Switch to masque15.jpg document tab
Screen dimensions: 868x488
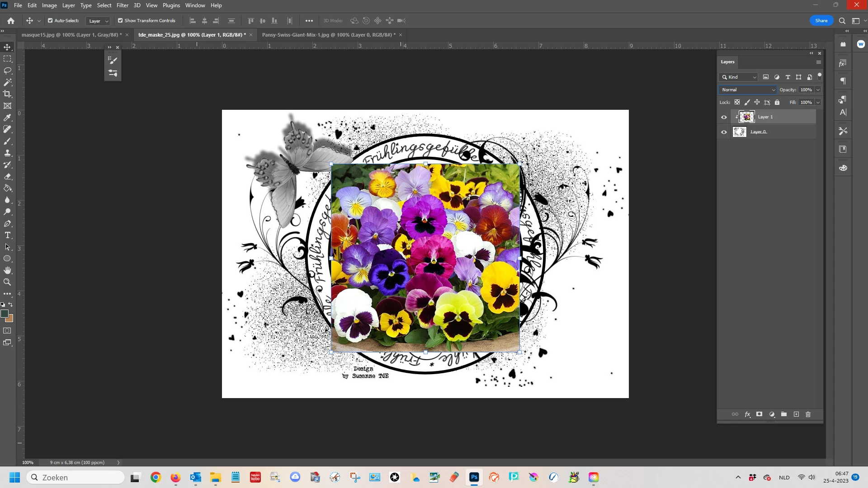pyautogui.click(x=71, y=35)
